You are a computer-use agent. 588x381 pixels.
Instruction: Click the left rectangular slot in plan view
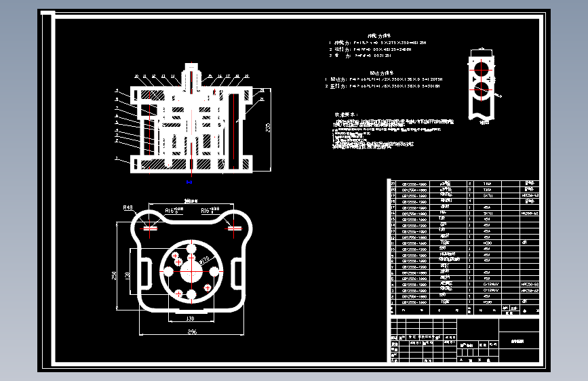pos(146,273)
